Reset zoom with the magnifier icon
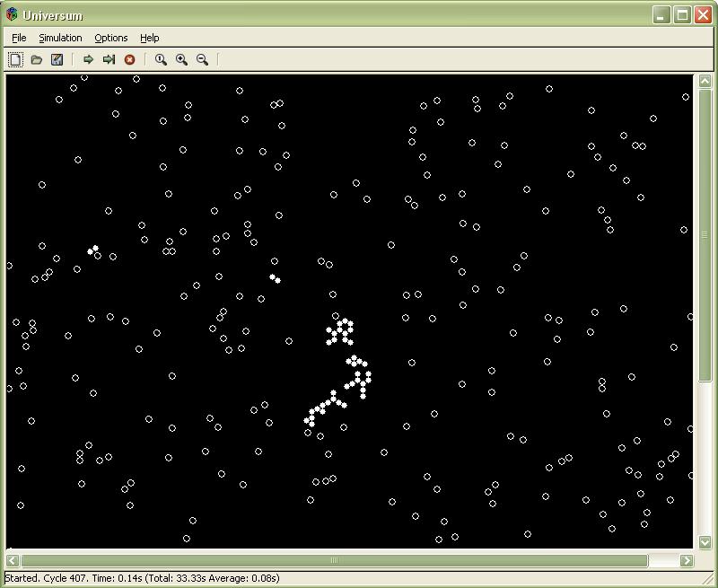718x588 pixels. point(161,59)
